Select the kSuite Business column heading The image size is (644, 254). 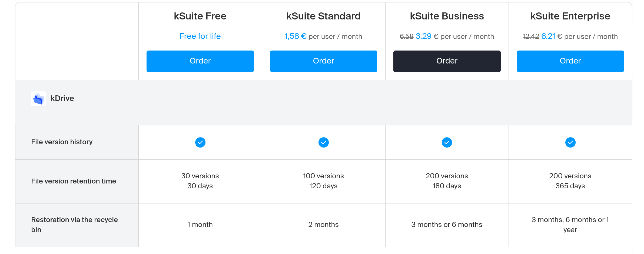pyautogui.click(x=447, y=16)
